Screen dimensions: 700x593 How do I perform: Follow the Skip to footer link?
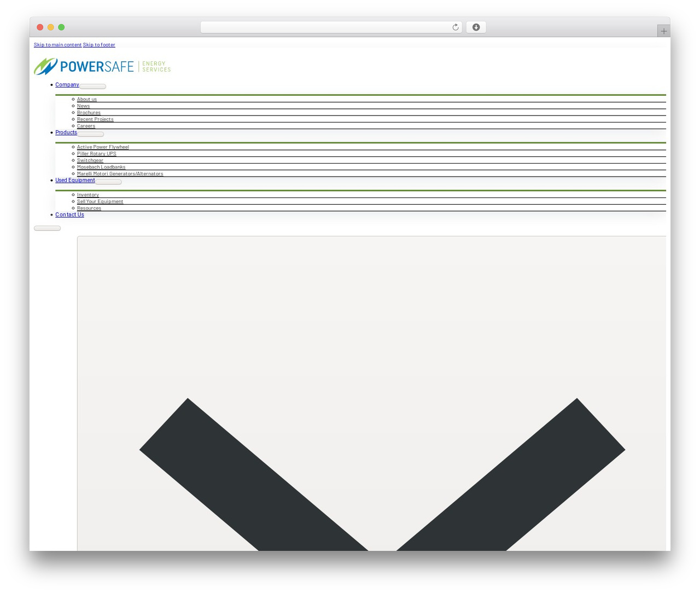click(99, 45)
